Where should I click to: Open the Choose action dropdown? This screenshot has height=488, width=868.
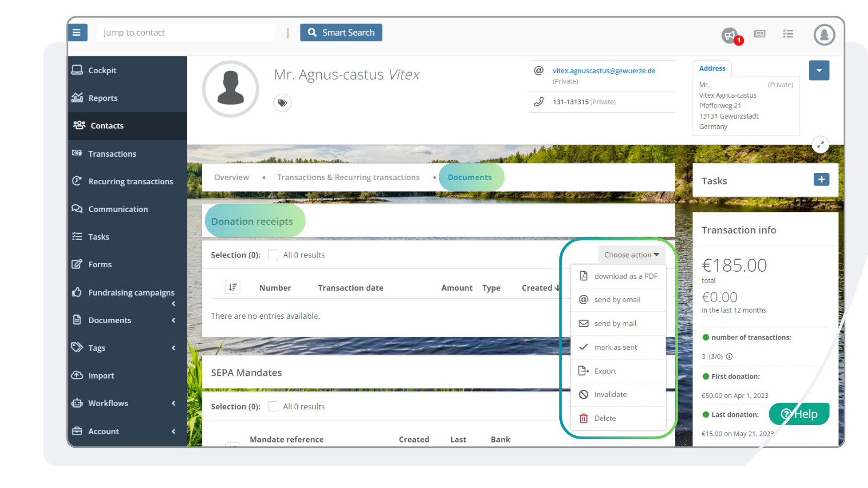(x=631, y=254)
